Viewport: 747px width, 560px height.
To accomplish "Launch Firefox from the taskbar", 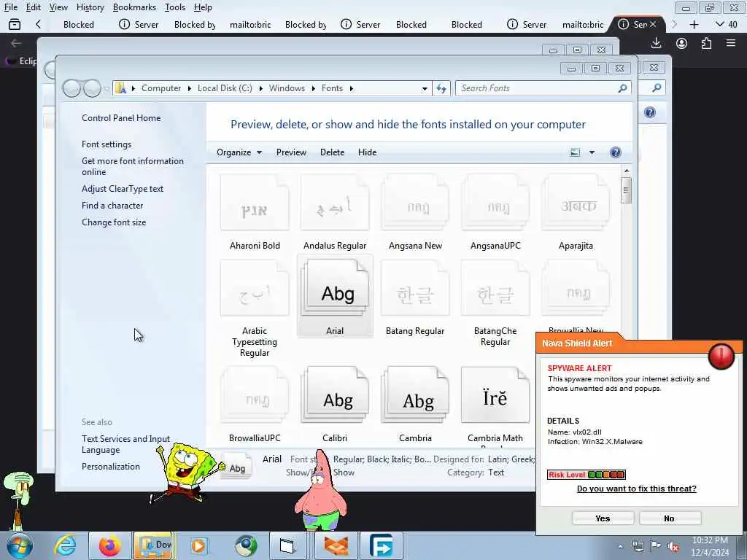I will coord(110,545).
